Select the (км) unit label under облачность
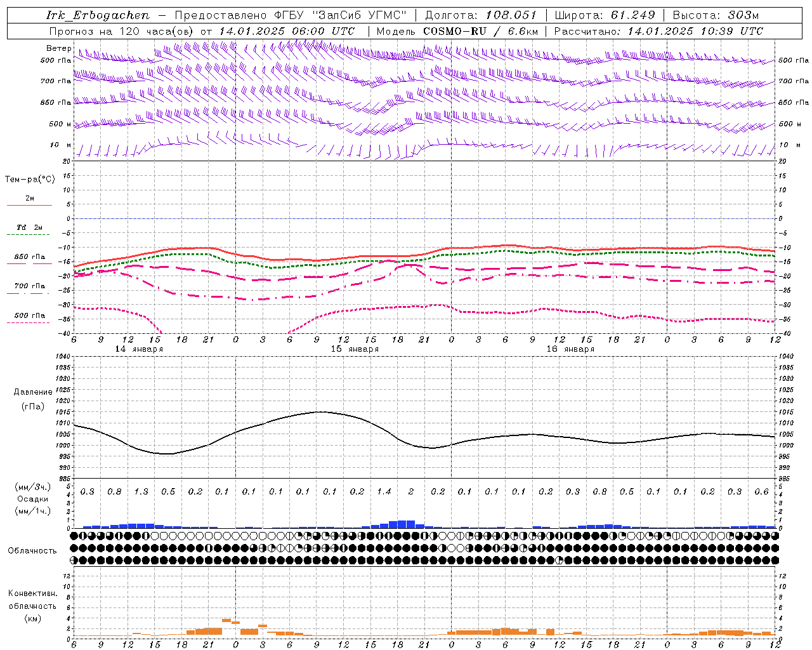812x650 pixels. (x=32, y=618)
